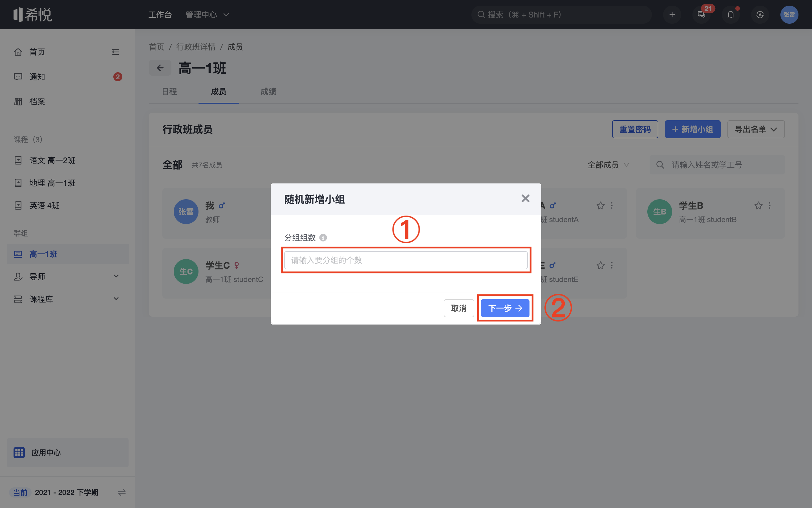Image resolution: width=812 pixels, height=508 pixels.
Task: Click the 应用中心 grid icon
Action: pyautogui.click(x=19, y=453)
